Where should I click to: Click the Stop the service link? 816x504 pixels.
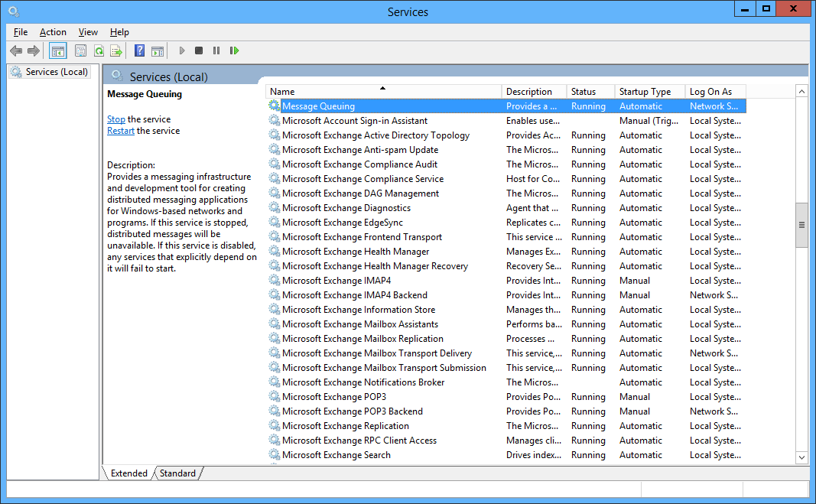116,119
